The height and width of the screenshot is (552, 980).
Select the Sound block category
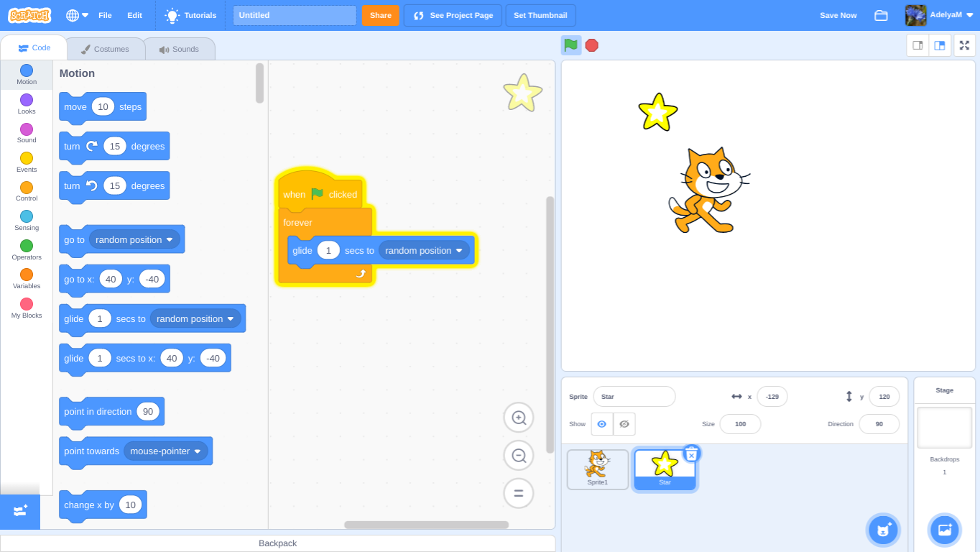tap(27, 133)
